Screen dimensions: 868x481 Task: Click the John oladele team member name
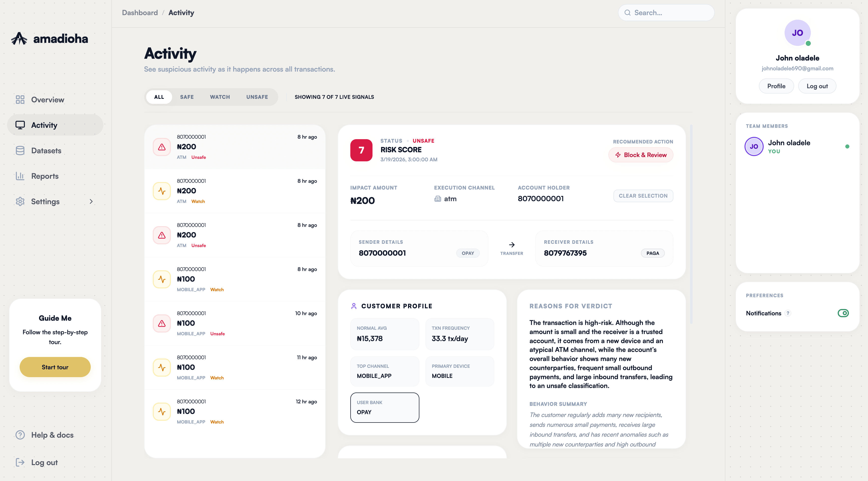pyautogui.click(x=789, y=143)
